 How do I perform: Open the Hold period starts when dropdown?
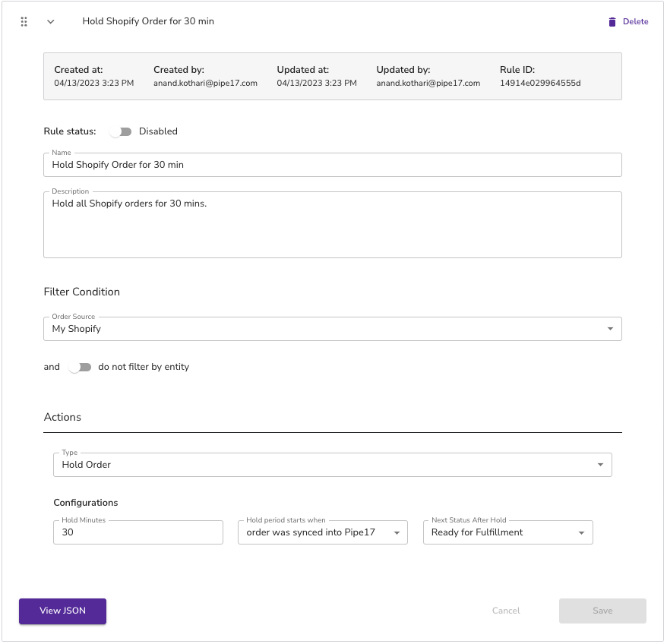click(323, 532)
